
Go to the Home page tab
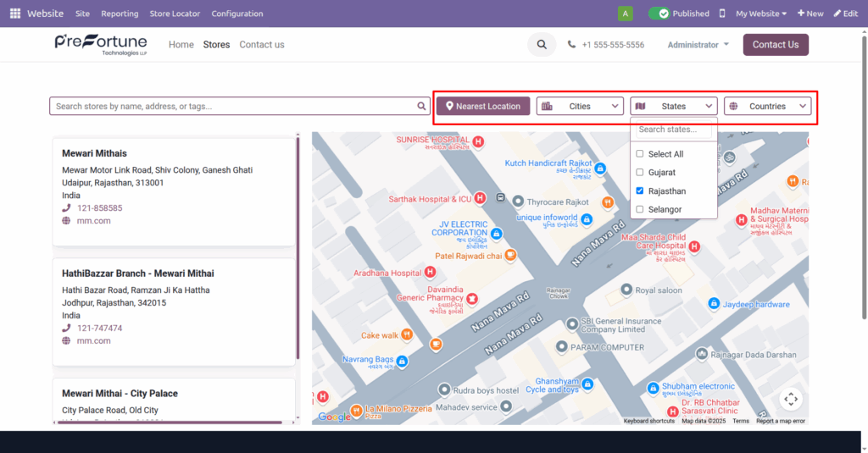coord(181,45)
